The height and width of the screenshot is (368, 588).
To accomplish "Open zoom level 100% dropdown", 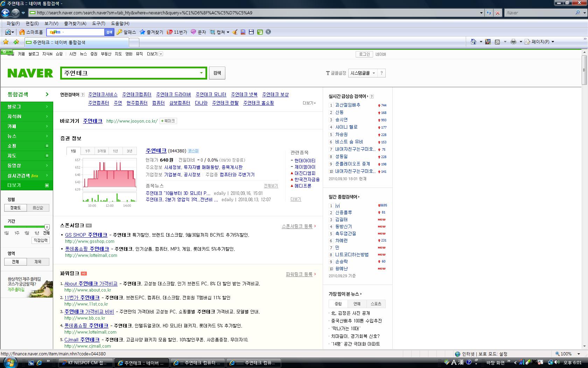I will click(x=579, y=354).
